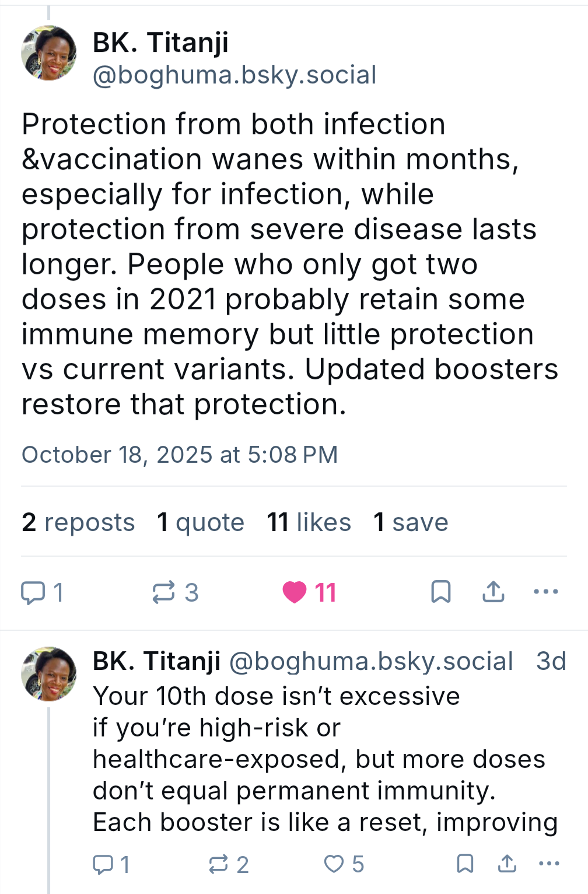
Task: Open the @boghuma.bsky.social handle on main post
Action: coord(235,75)
